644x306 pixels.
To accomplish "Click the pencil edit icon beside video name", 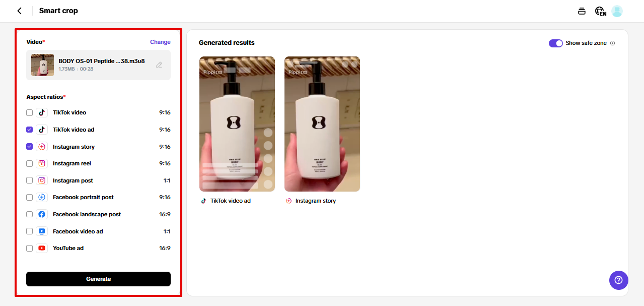I will (159, 65).
